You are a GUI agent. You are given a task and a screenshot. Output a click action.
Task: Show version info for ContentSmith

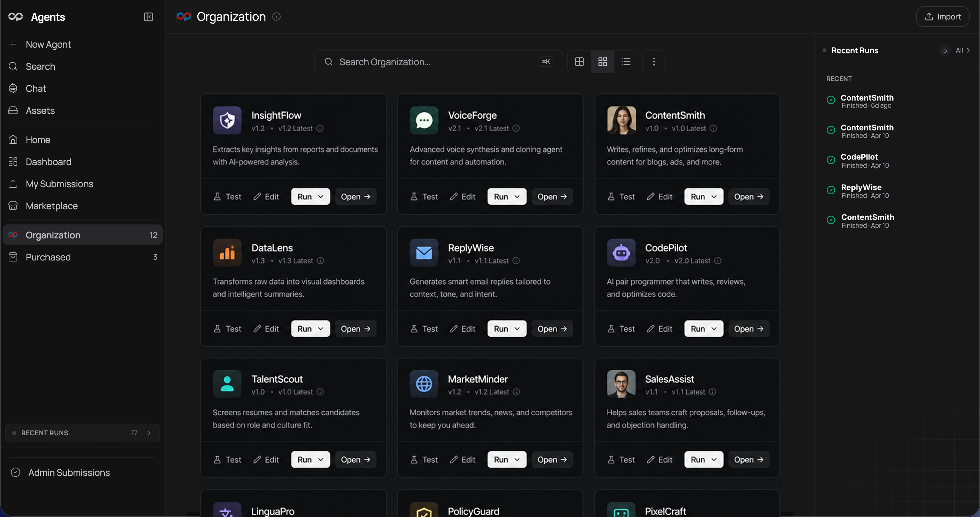pyautogui.click(x=713, y=128)
